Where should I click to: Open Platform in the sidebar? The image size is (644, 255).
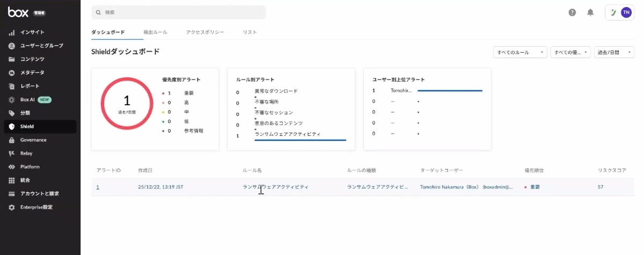point(30,166)
